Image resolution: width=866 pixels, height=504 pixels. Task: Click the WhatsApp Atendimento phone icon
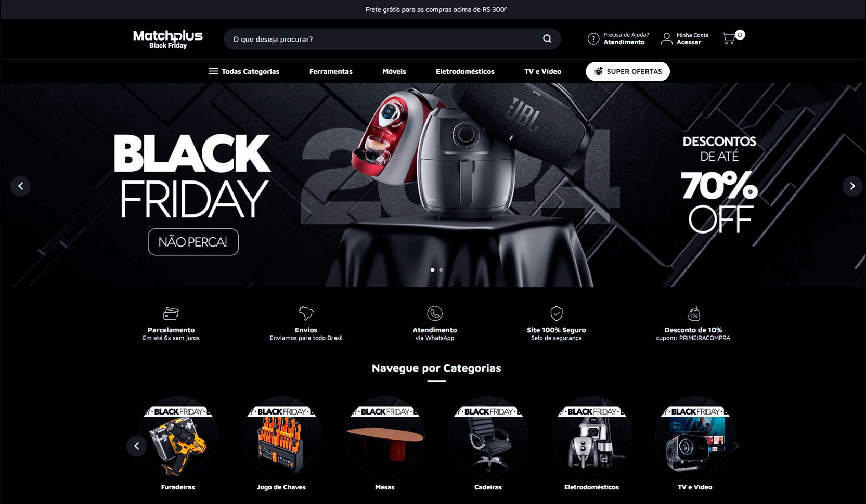click(435, 314)
